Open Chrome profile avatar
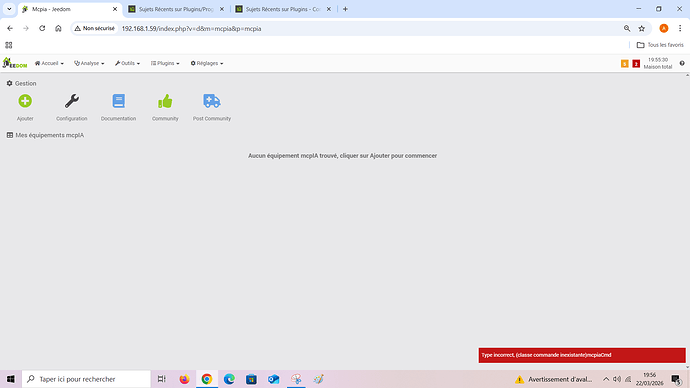Image resolution: width=690 pixels, height=388 pixels. click(664, 29)
